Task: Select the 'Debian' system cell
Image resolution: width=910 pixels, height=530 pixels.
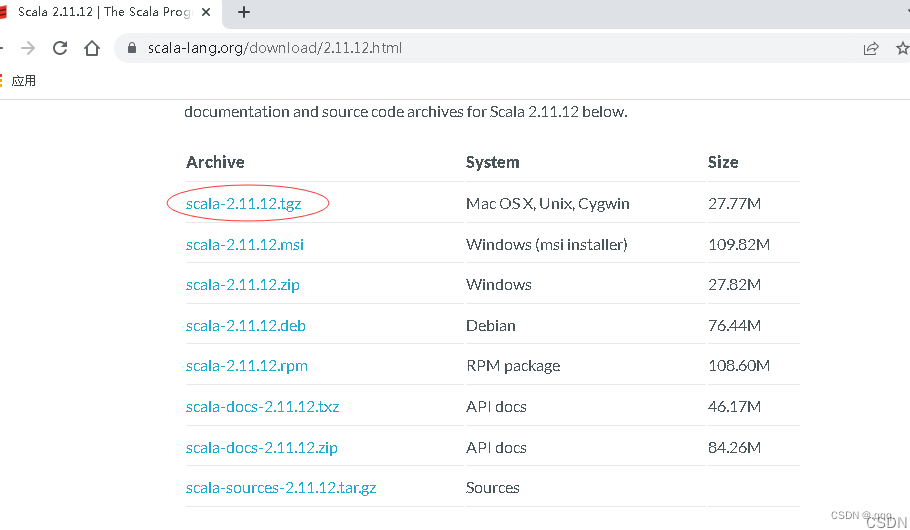Action: coord(491,326)
